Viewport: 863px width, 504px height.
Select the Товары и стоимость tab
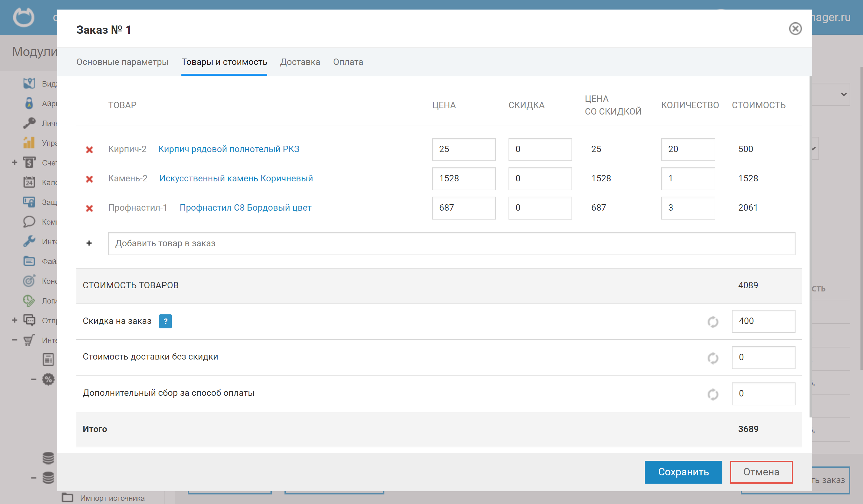tap(224, 62)
